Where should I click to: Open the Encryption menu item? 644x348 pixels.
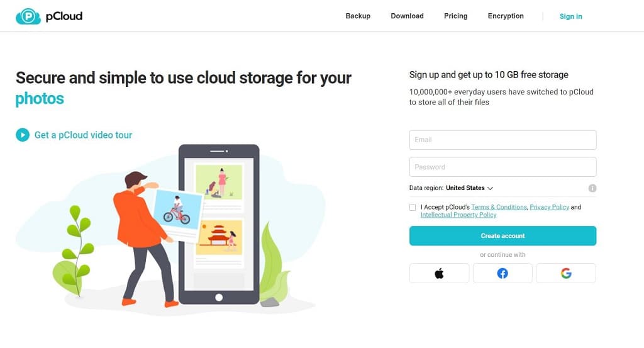506,16
